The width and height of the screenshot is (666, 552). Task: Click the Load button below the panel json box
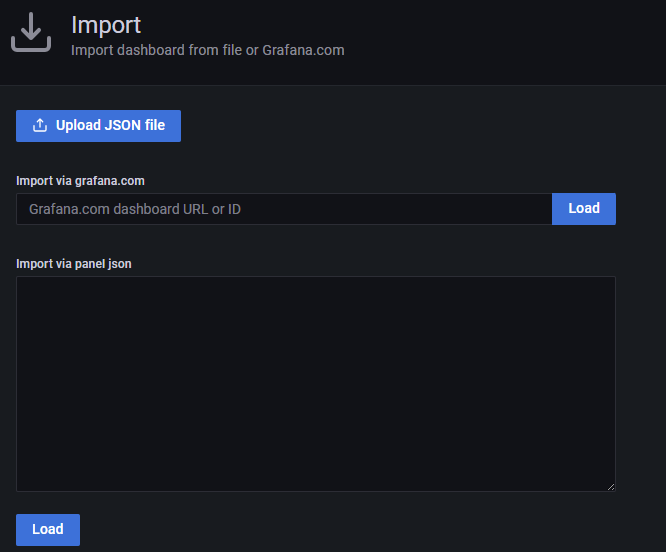coord(48,529)
